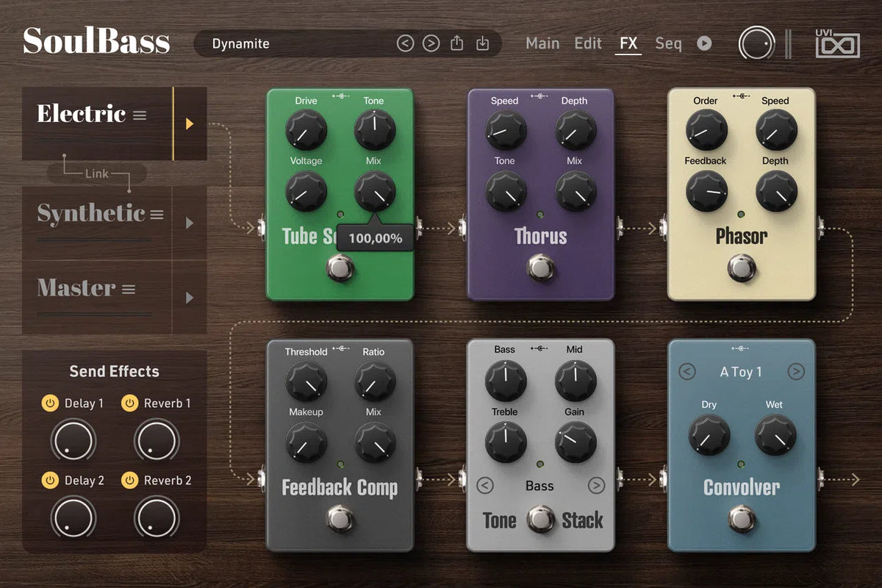
Task: Click the Tube pedal Drive knob
Action: (x=306, y=131)
